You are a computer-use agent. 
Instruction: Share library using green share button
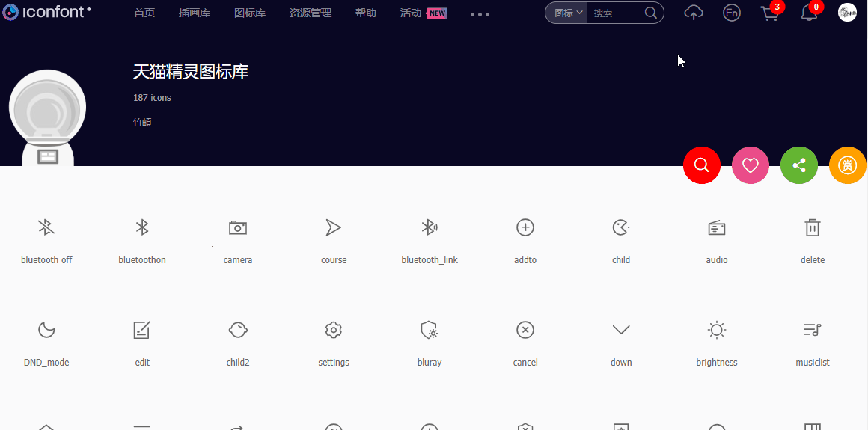pyautogui.click(x=799, y=165)
